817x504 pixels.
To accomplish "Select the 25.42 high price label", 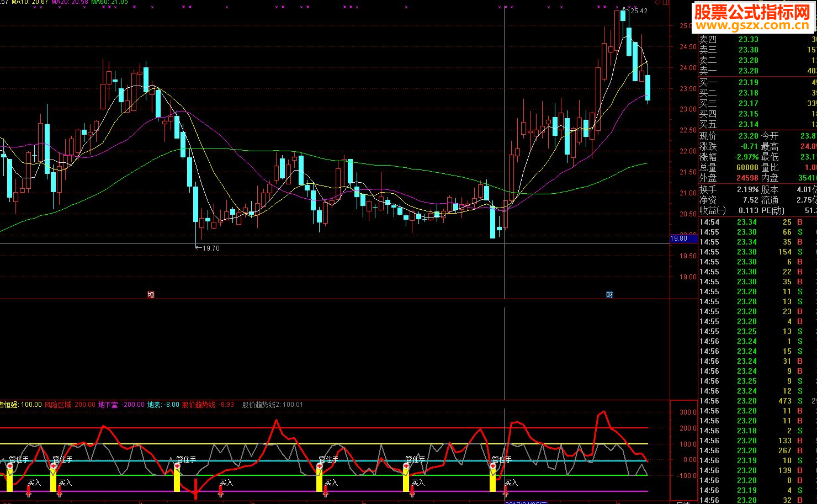I will click(639, 11).
